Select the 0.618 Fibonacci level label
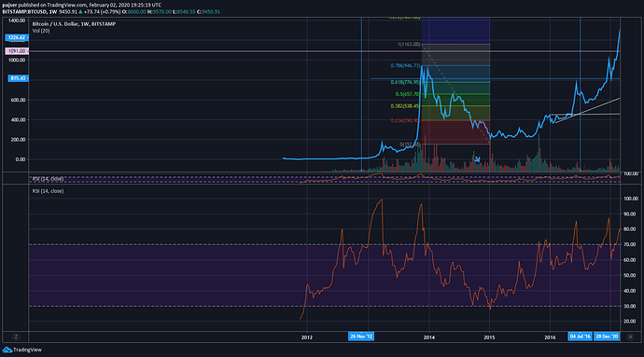The height and width of the screenshot is (357, 644). tap(405, 82)
